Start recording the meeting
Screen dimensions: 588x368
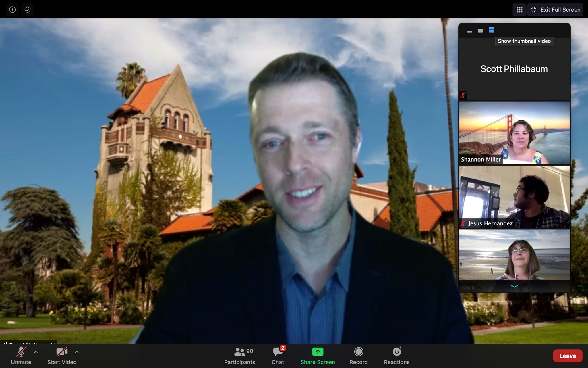point(359,356)
